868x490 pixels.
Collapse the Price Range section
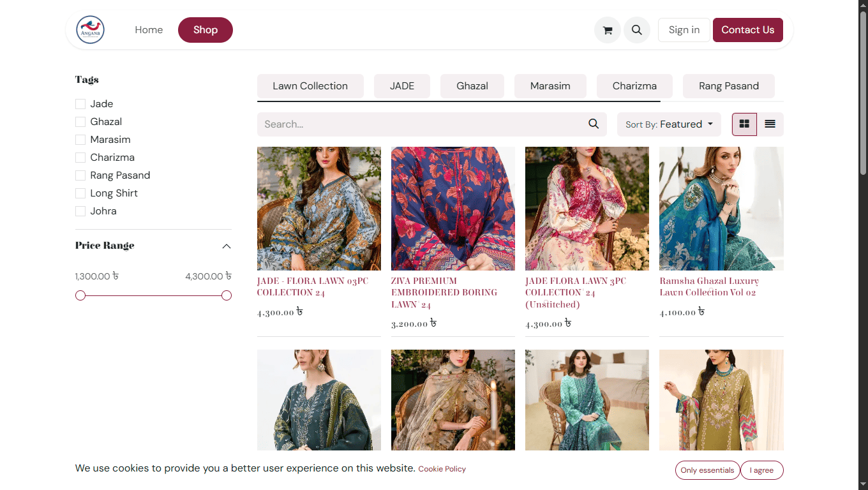[226, 246]
